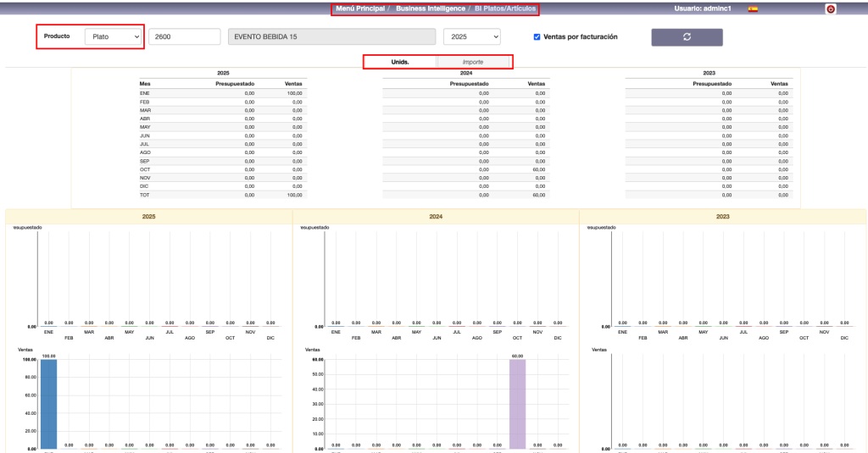
Task: Click the EVENTO BEBIDA 15 name field
Action: coord(331,37)
